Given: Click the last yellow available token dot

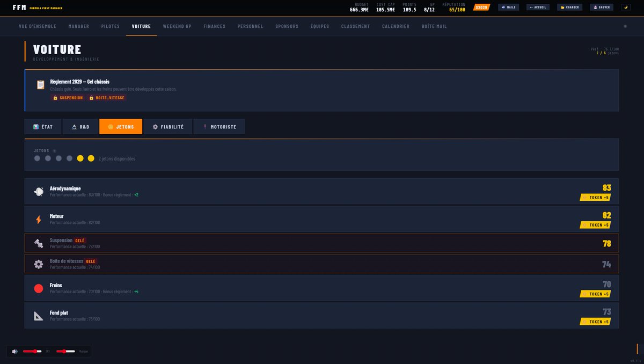Looking at the screenshot, I should point(91,158).
